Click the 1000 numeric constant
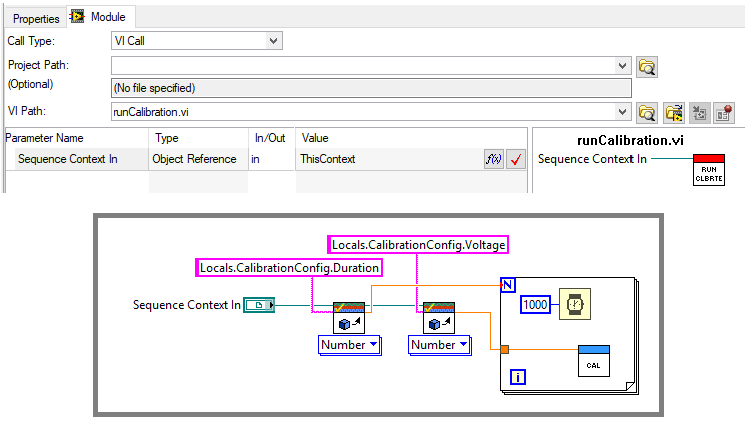This screenshot has height=427, width=753. (536, 305)
